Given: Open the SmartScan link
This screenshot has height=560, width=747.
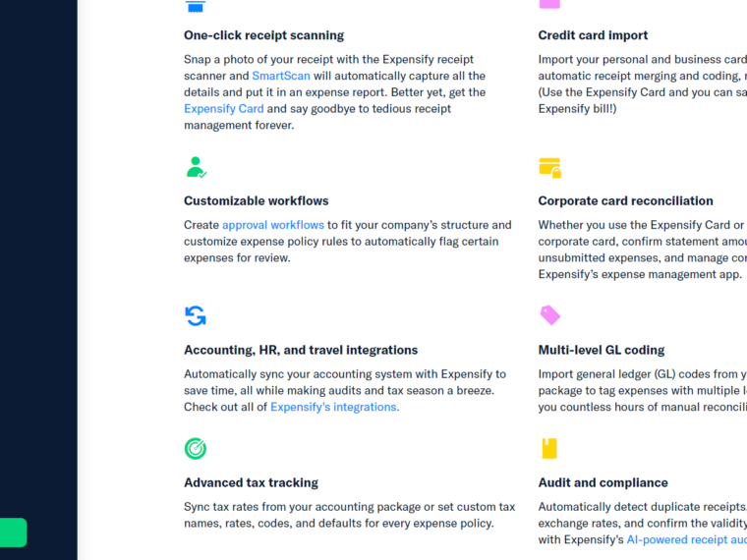Looking at the screenshot, I should click(281, 76).
